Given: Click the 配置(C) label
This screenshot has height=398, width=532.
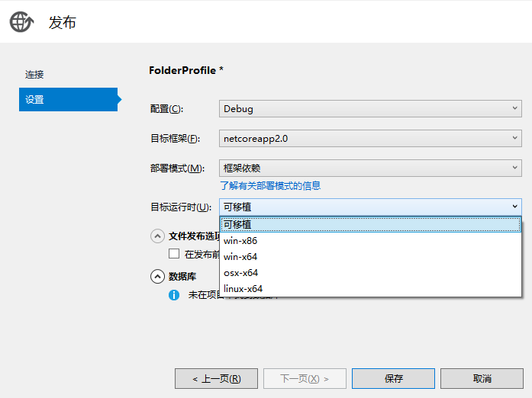Looking at the screenshot, I should coord(166,109).
